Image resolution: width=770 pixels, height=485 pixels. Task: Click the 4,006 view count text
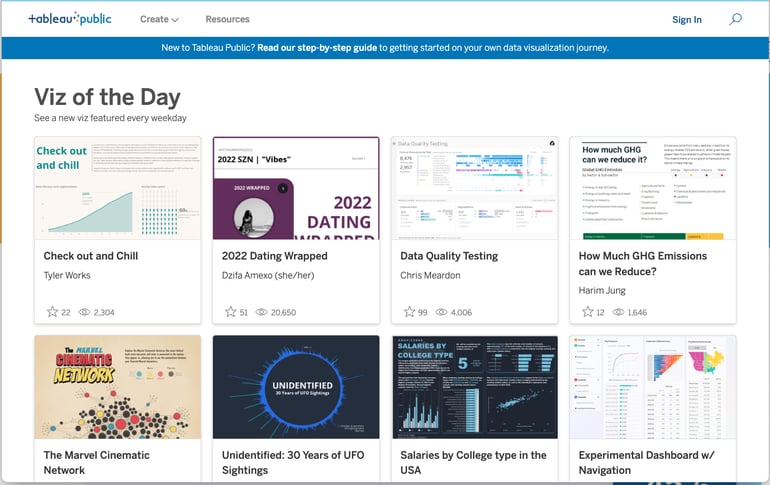click(461, 312)
